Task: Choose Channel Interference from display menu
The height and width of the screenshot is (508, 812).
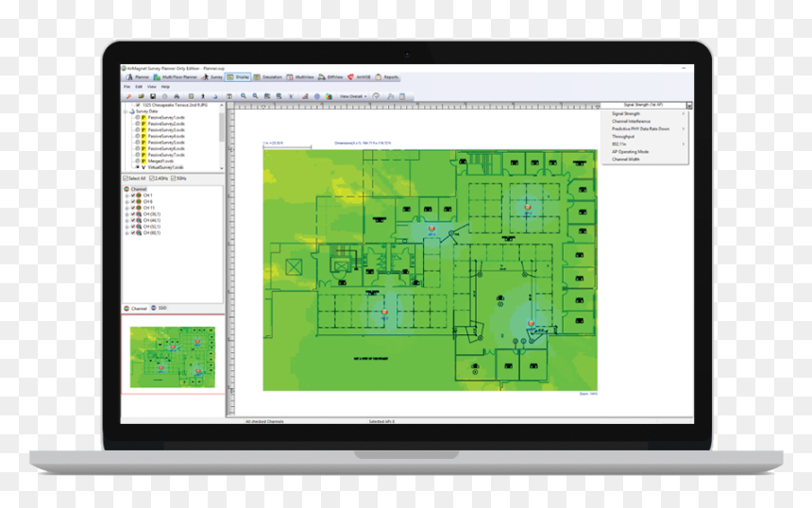Action: (645, 121)
